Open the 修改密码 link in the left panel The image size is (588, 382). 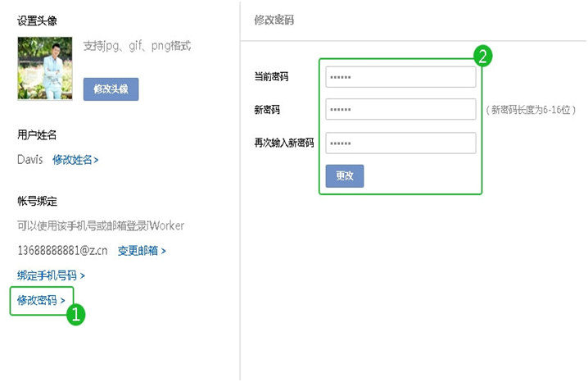(x=41, y=300)
